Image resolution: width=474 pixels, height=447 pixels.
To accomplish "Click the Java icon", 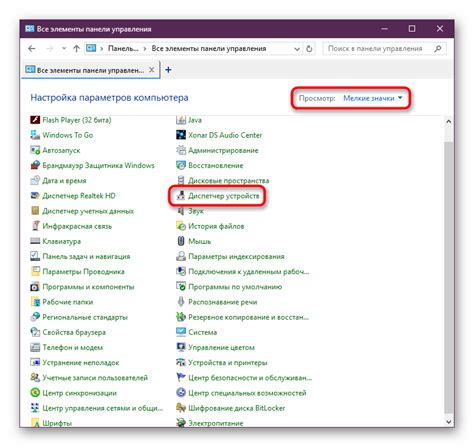I will [x=181, y=120].
